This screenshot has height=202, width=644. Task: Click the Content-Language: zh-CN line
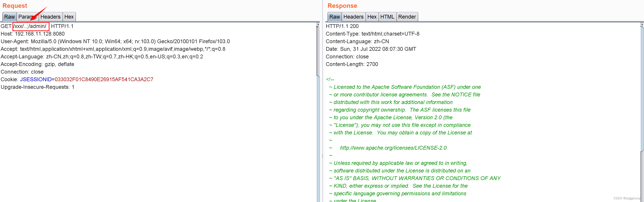357,41
